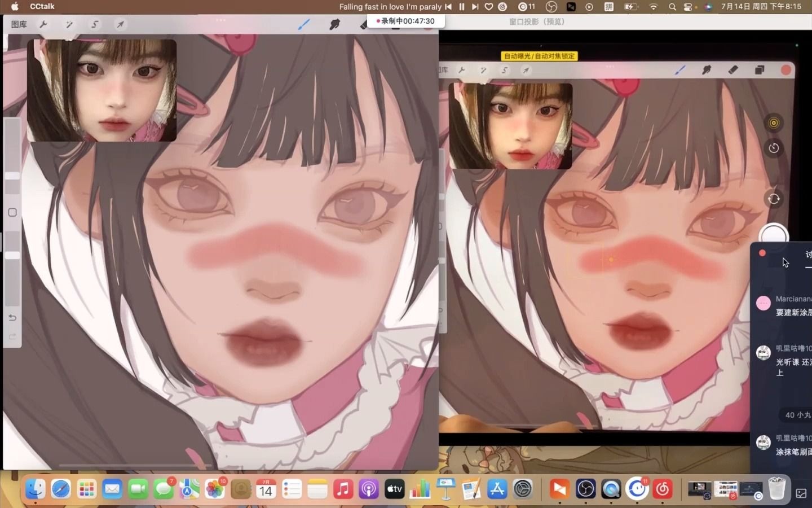
Task: Click the 自动曝光/自动对焦锁定 yellow label
Action: point(539,56)
